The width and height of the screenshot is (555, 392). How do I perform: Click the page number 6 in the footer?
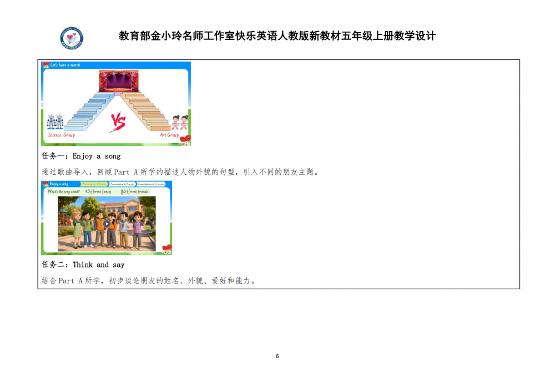[x=277, y=356]
